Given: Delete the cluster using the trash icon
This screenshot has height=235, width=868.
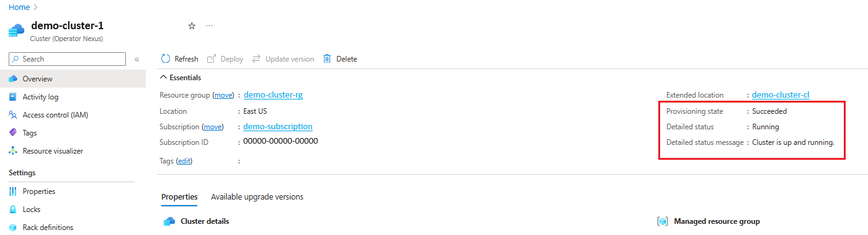Looking at the screenshot, I should 327,59.
